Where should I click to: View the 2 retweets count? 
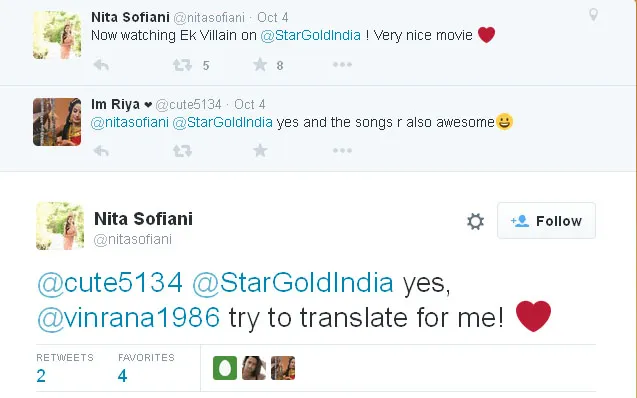[41, 376]
